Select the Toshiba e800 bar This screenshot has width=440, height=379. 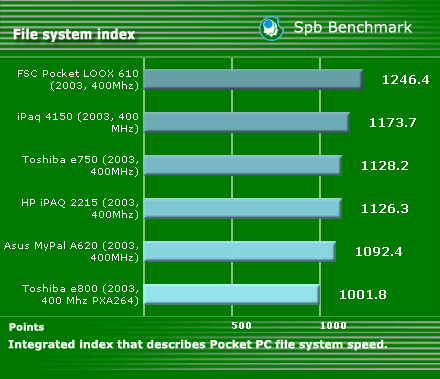tap(232, 295)
